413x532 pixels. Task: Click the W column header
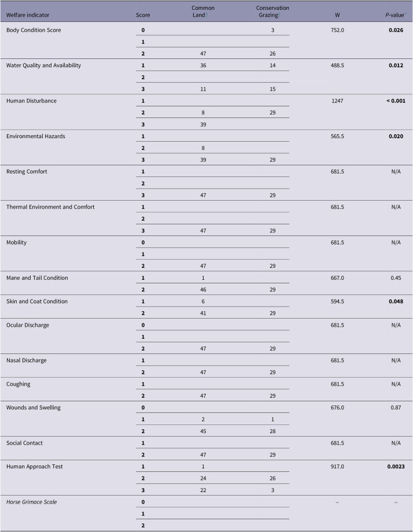(337, 15)
